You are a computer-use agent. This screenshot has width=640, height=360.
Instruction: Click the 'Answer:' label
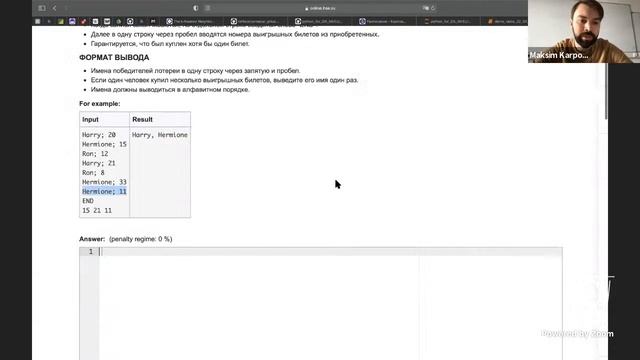point(92,239)
